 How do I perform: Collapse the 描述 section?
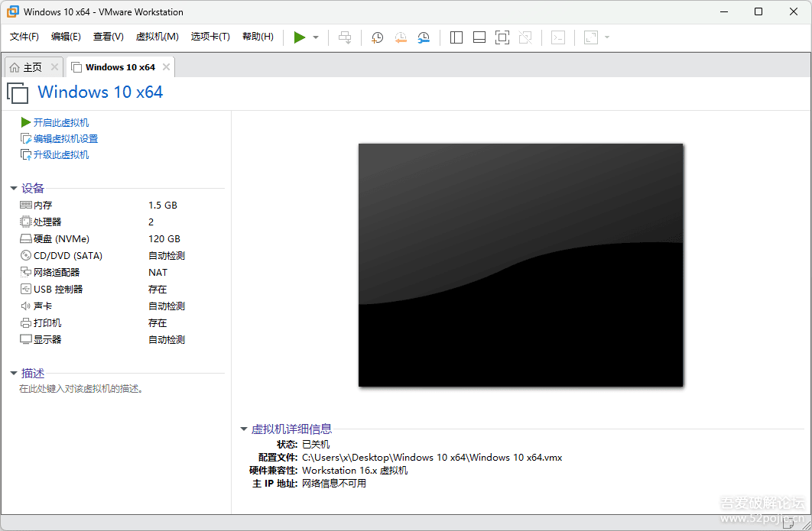click(14, 373)
